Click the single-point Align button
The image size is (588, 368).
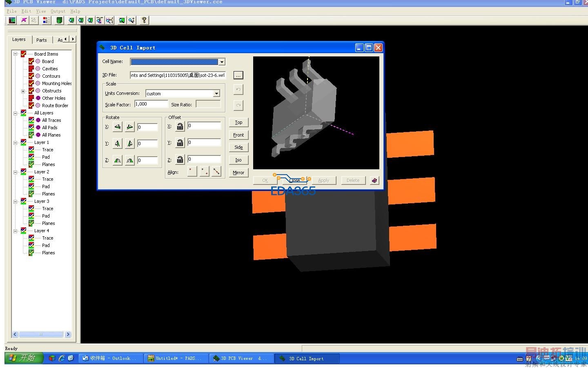[x=192, y=172]
